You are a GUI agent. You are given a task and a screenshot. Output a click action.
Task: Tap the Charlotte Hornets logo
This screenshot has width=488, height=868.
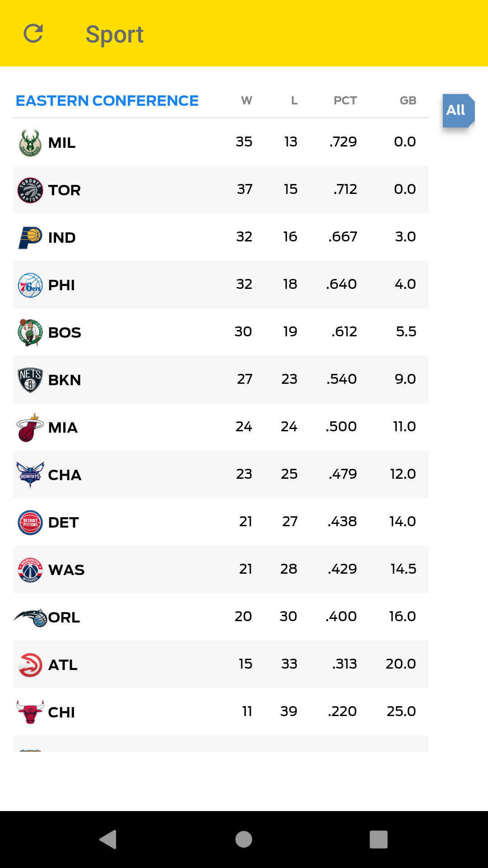click(x=30, y=475)
